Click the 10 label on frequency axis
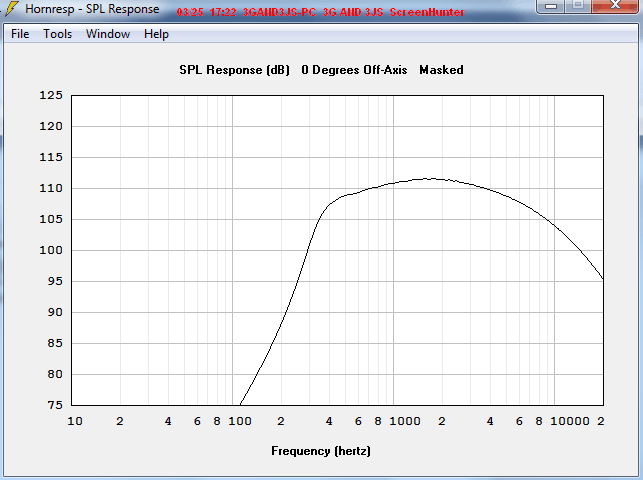Image resolution: width=643 pixels, height=480 pixels. pyautogui.click(x=75, y=421)
